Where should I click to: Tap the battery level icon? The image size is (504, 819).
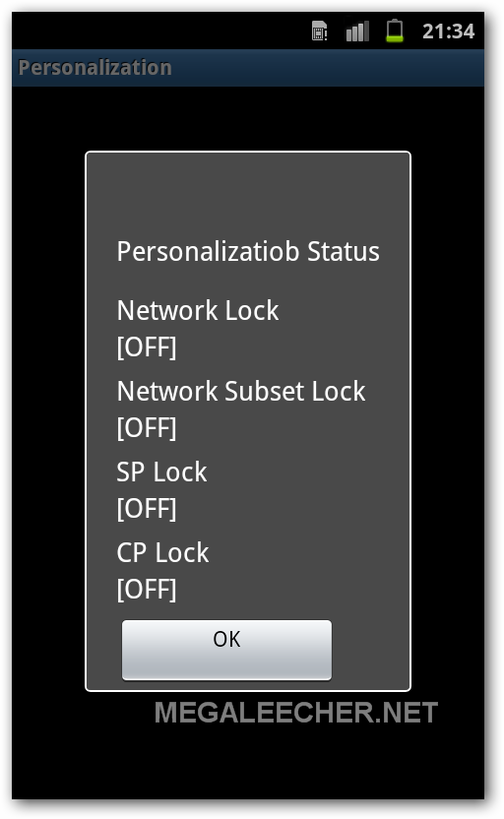395,31
